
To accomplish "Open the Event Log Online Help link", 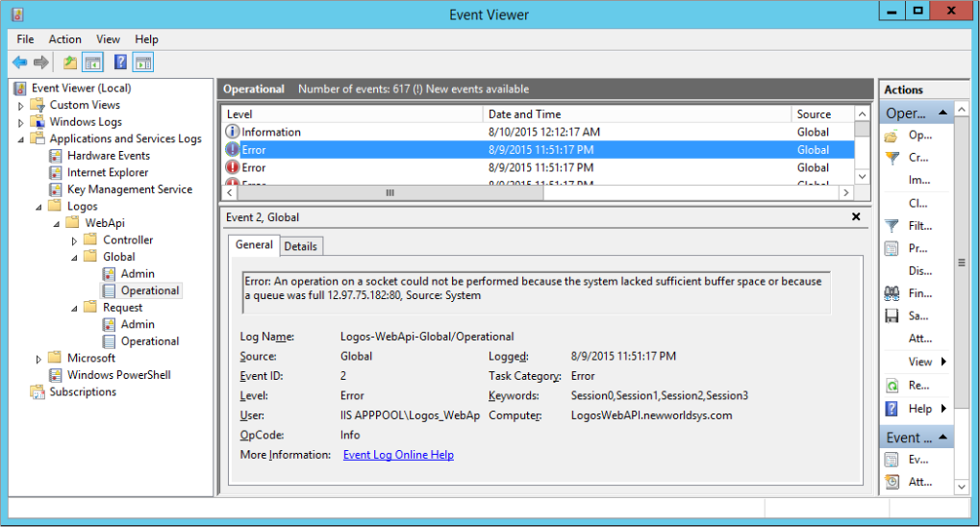I will [x=398, y=455].
